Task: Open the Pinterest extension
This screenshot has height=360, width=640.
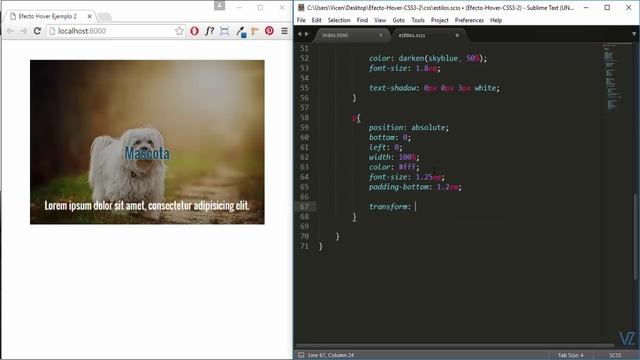Action: pyautogui.click(x=269, y=31)
